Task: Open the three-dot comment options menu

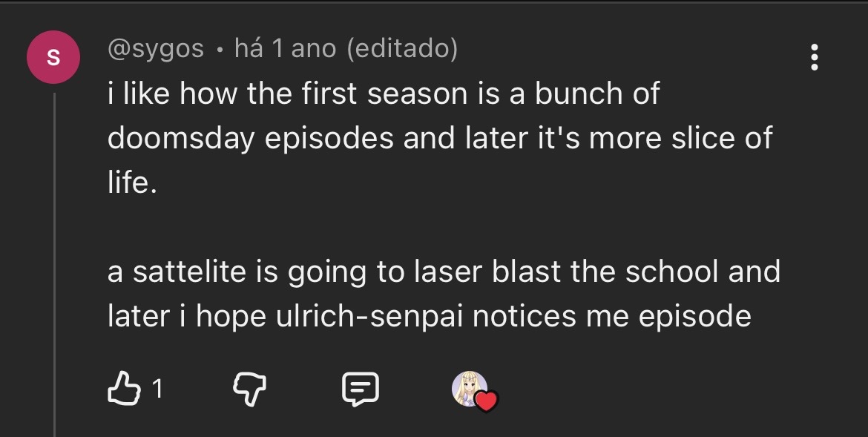Action: click(814, 57)
